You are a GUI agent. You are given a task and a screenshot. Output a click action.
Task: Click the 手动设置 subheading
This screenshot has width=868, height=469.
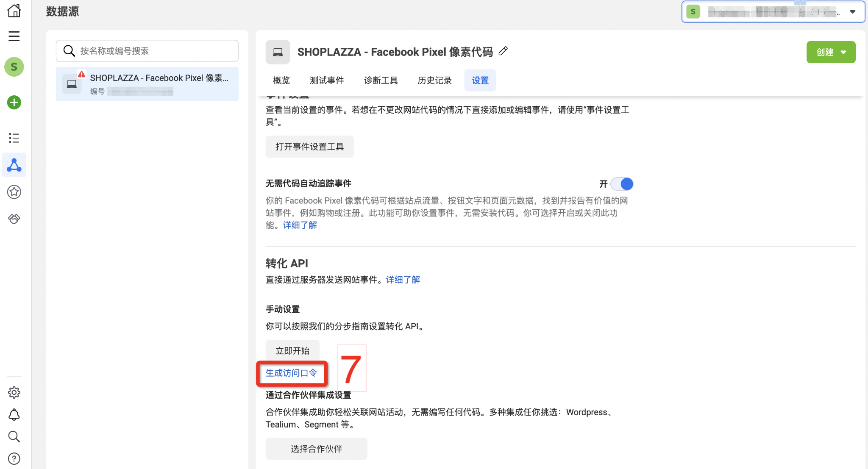tap(283, 309)
